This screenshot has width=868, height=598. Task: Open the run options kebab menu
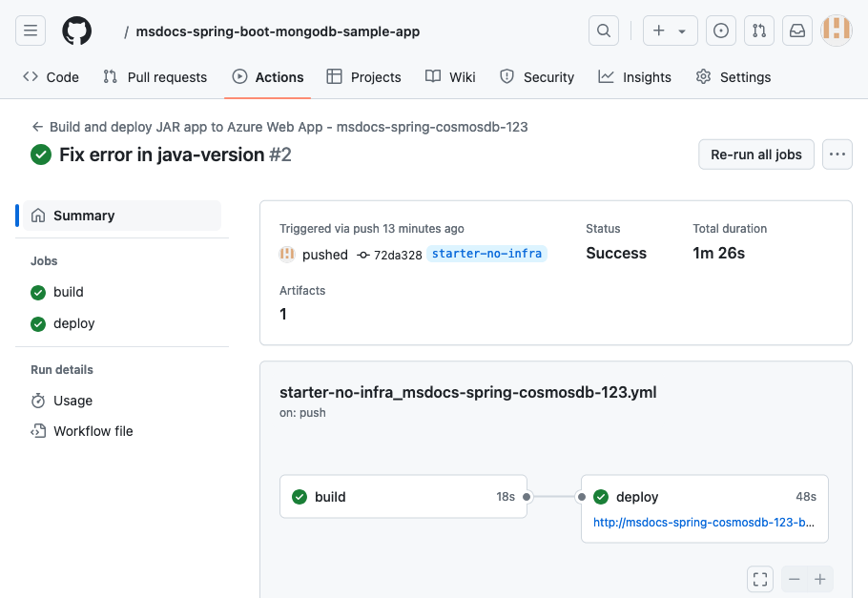click(x=837, y=154)
